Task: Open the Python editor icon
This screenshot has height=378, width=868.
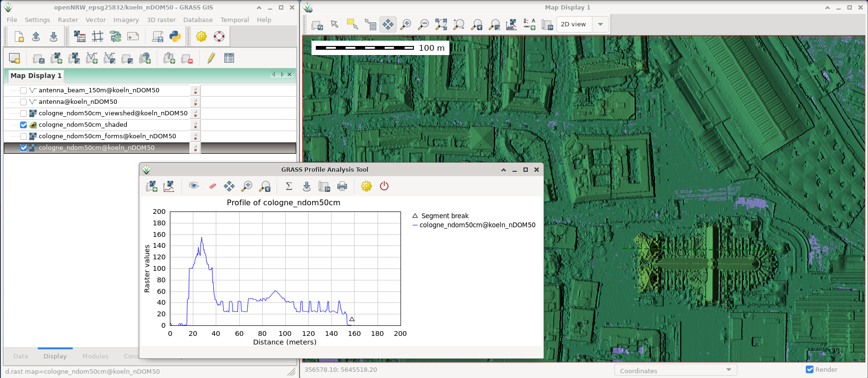Action: click(x=175, y=36)
